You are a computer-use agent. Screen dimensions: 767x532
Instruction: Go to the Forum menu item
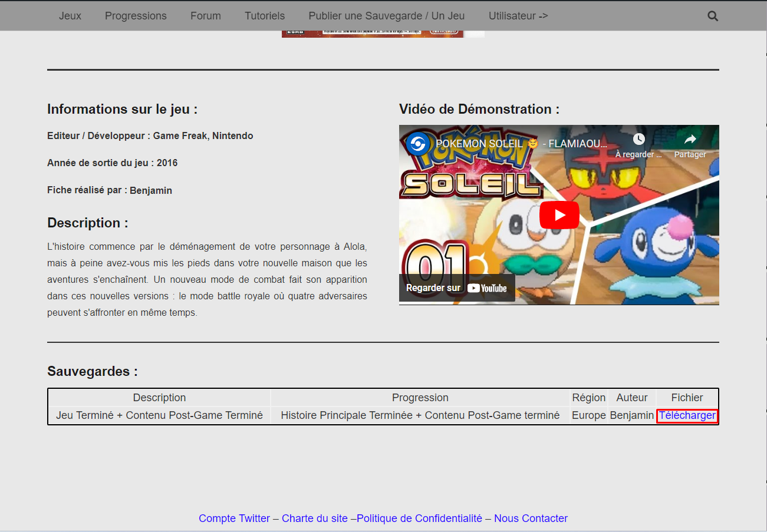(206, 16)
